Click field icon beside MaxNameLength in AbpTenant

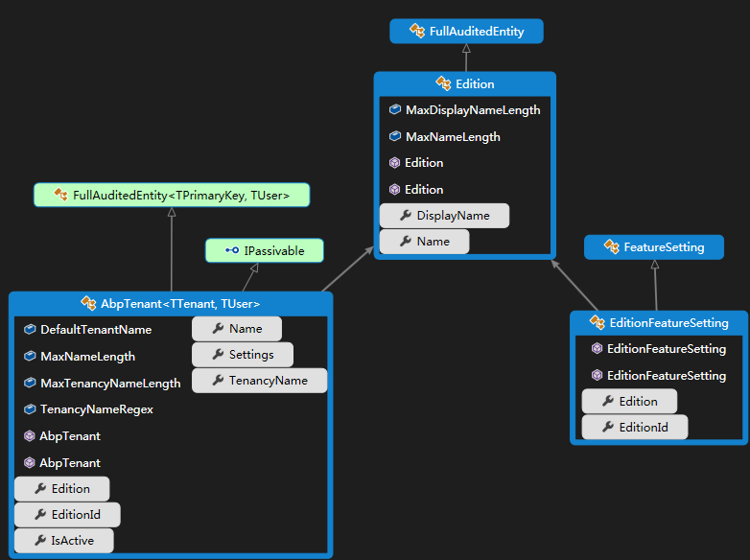pos(30,357)
